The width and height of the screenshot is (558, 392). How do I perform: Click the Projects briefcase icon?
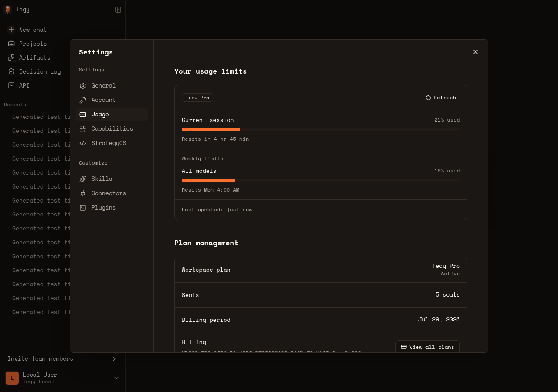[11, 44]
